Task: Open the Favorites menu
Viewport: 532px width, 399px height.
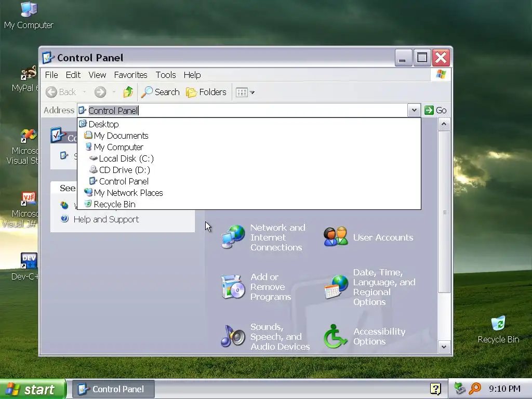Action: click(x=130, y=75)
